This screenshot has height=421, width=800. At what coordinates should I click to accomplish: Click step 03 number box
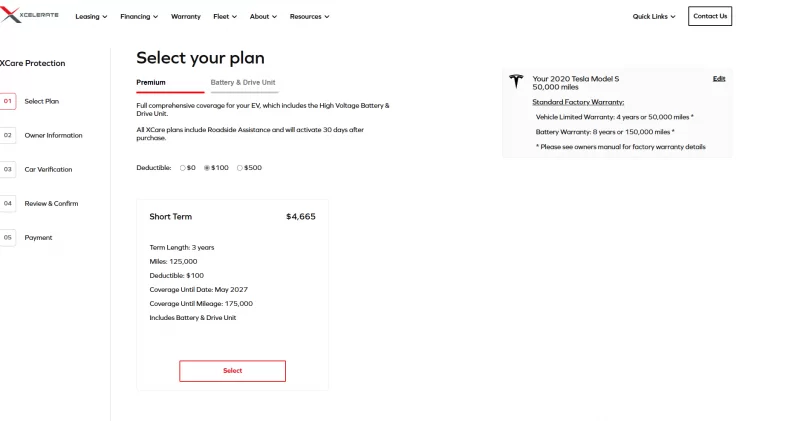coord(8,169)
